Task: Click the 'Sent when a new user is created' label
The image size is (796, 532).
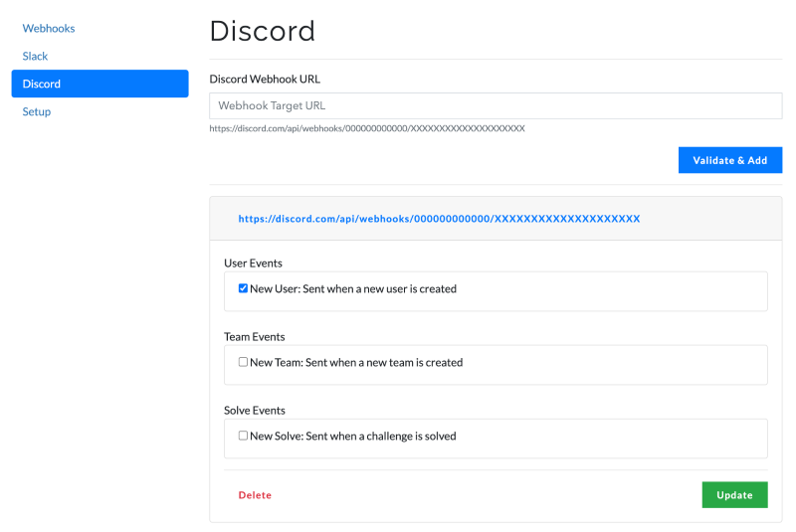Action: pyautogui.click(x=353, y=289)
